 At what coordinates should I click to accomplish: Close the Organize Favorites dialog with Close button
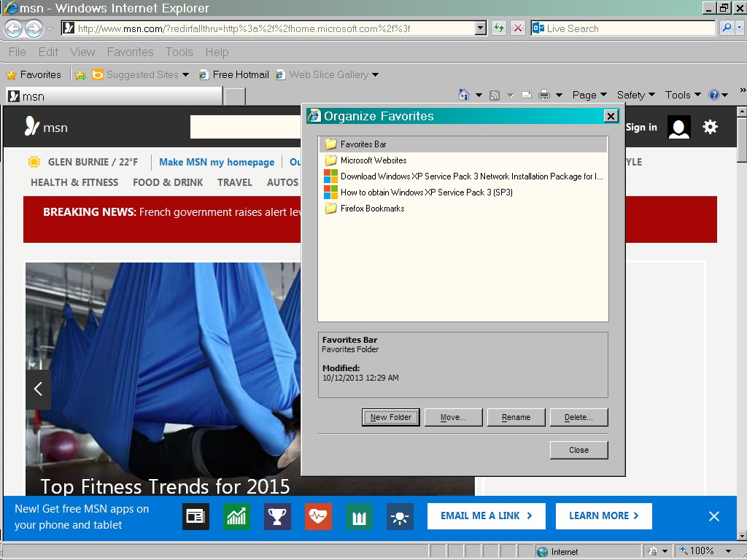(x=578, y=450)
